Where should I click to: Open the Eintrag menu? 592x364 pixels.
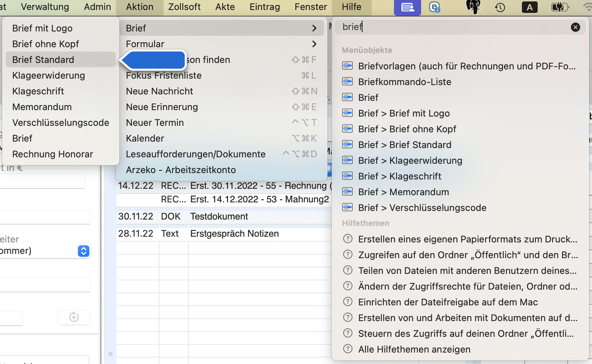pyautogui.click(x=265, y=7)
